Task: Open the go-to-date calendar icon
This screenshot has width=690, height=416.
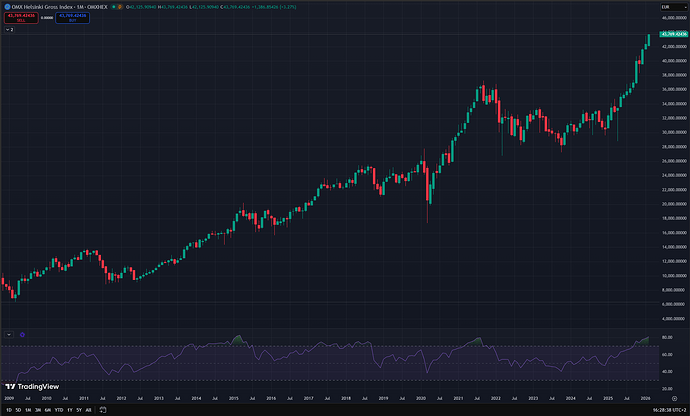Action: [x=103, y=410]
